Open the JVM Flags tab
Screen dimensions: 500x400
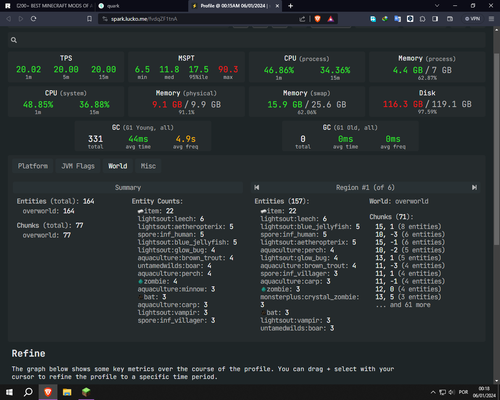click(78, 166)
